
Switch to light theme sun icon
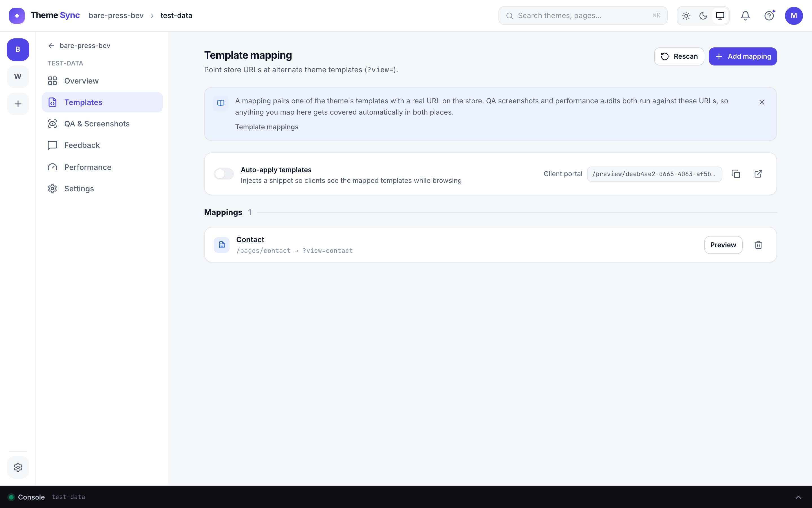click(686, 16)
